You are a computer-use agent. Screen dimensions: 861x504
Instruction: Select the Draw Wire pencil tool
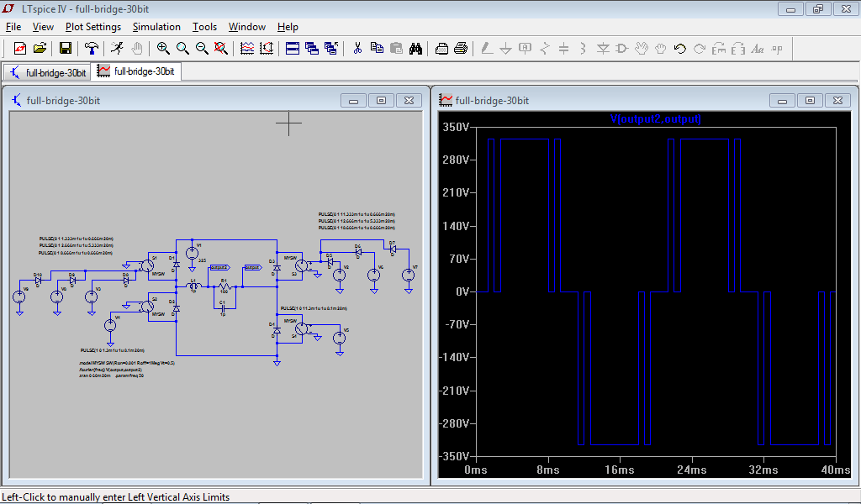click(x=487, y=48)
